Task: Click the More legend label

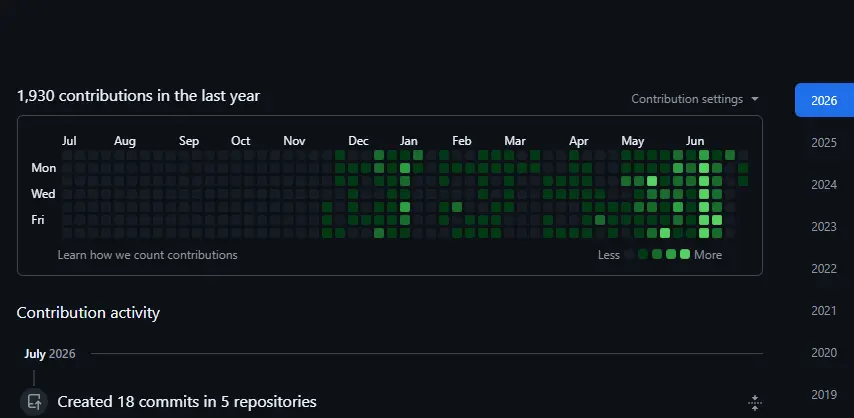Action: pyautogui.click(x=708, y=255)
